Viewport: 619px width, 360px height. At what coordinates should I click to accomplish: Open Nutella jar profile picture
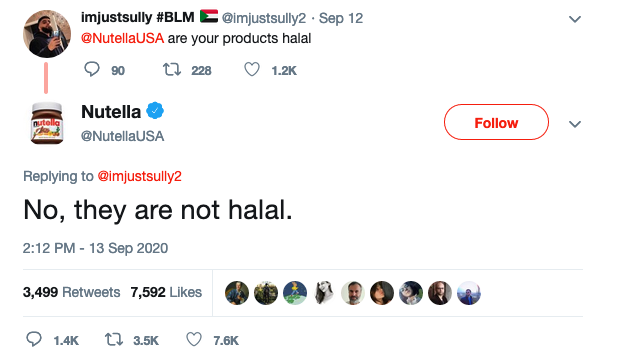pyautogui.click(x=47, y=123)
